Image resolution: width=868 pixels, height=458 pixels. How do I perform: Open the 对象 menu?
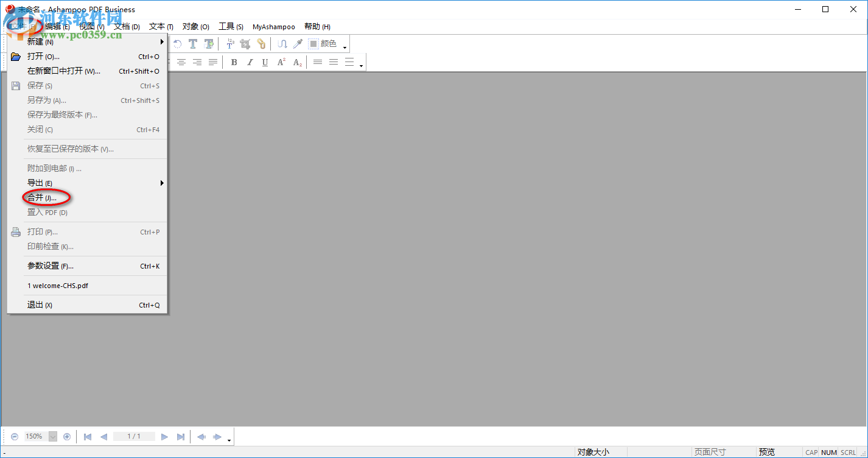click(x=196, y=27)
